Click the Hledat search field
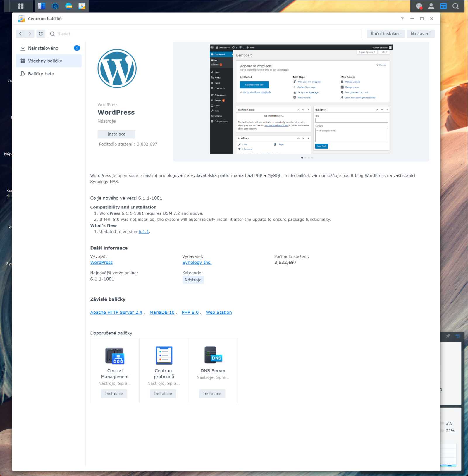This screenshot has height=476, width=468. coord(205,34)
